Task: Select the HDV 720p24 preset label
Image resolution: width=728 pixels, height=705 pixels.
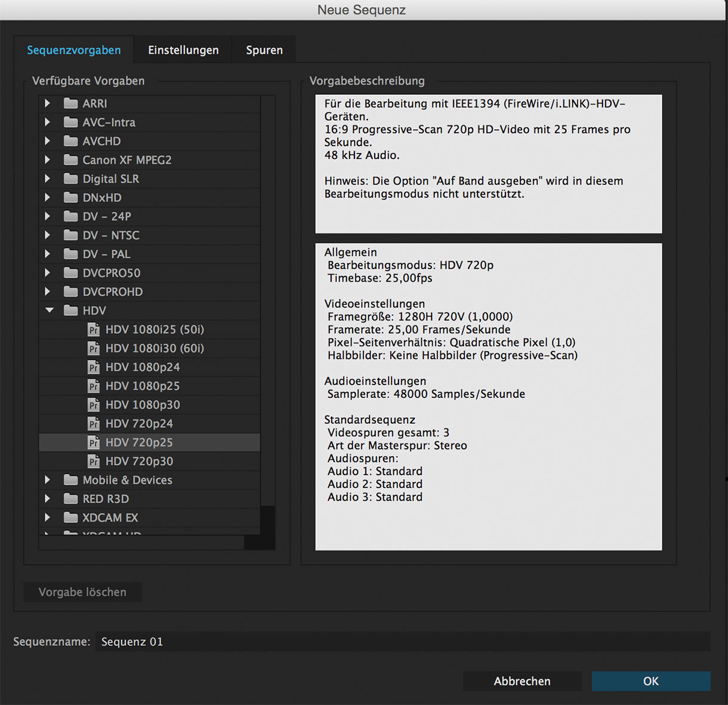Action: (x=139, y=423)
